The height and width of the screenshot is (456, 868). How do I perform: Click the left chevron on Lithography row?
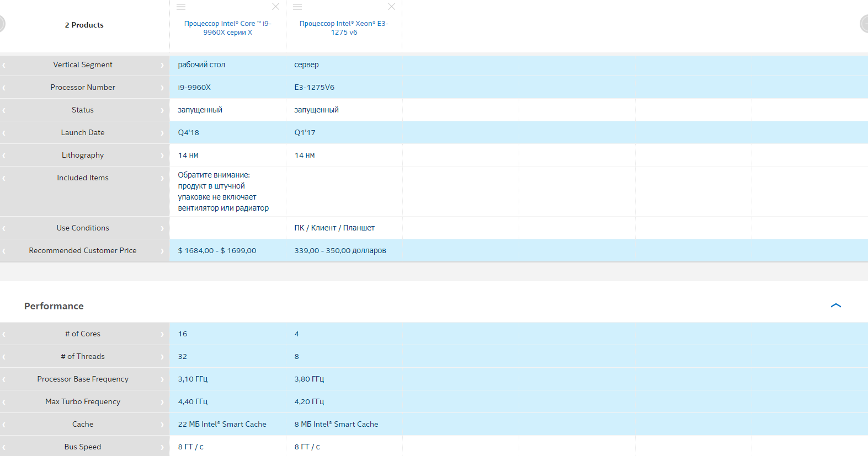tap(4, 155)
